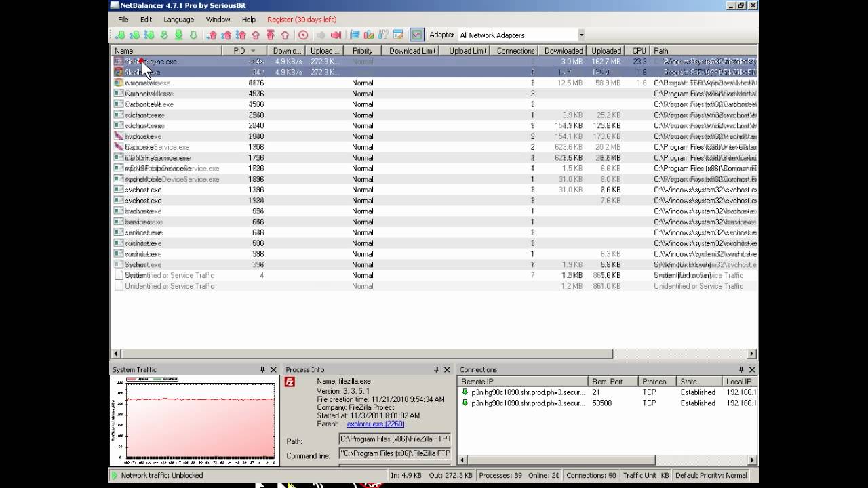Open the Help menu
The height and width of the screenshot is (488, 868).
249,20
